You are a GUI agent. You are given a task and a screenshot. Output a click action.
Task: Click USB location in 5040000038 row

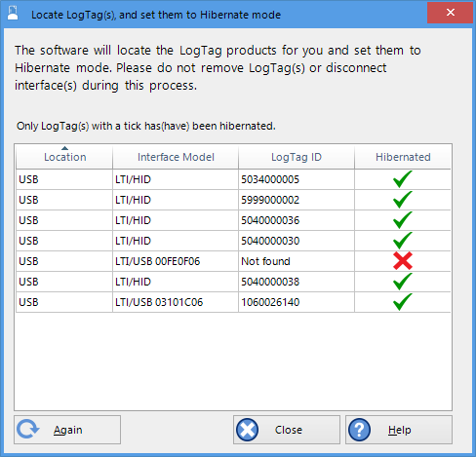(64, 282)
